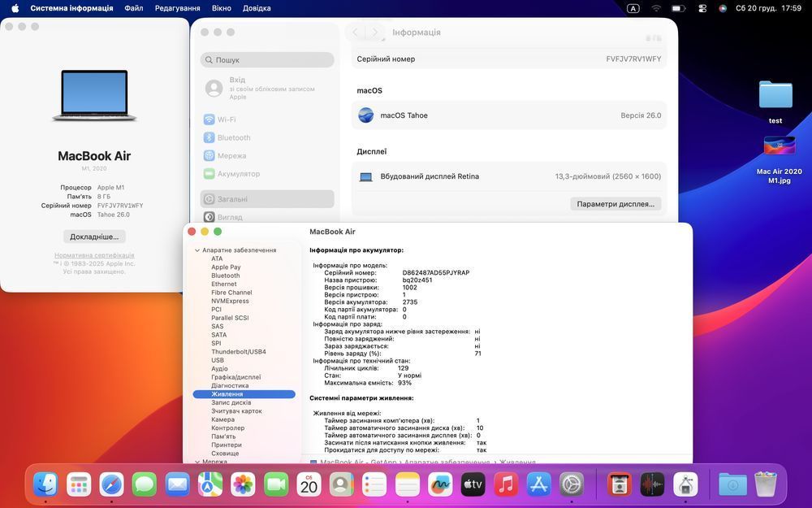Click the macOS Tahoe row in Settings

(x=509, y=115)
